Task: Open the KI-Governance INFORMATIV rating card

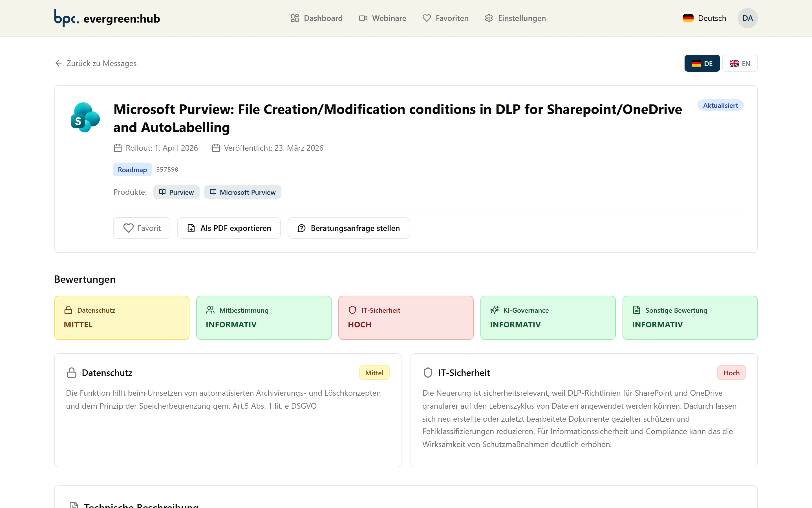Action: click(548, 317)
